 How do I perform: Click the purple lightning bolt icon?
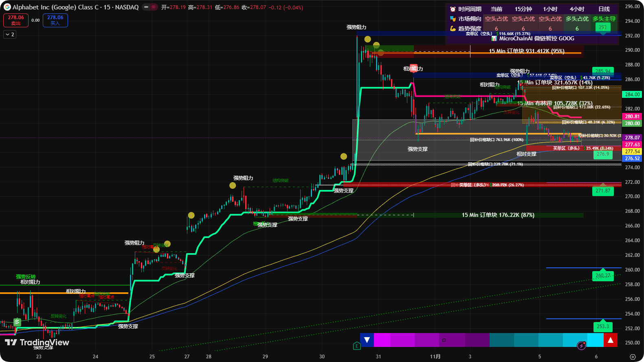coord(582,346)
